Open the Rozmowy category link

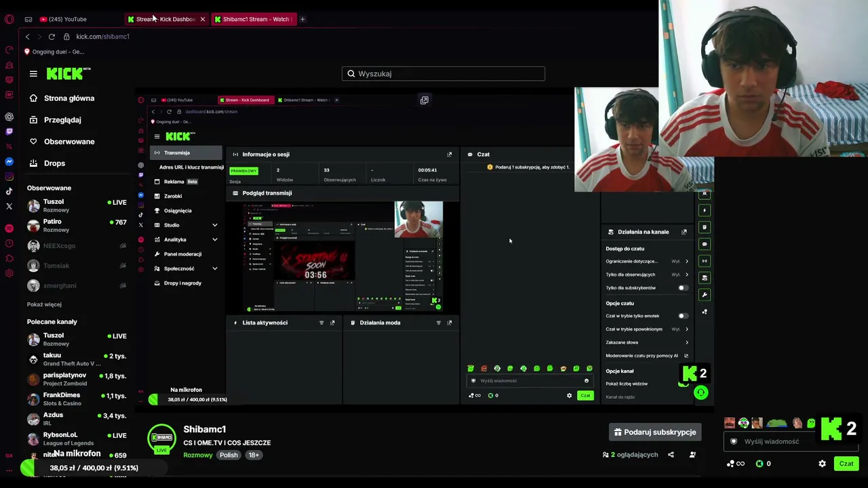[198, 455]
